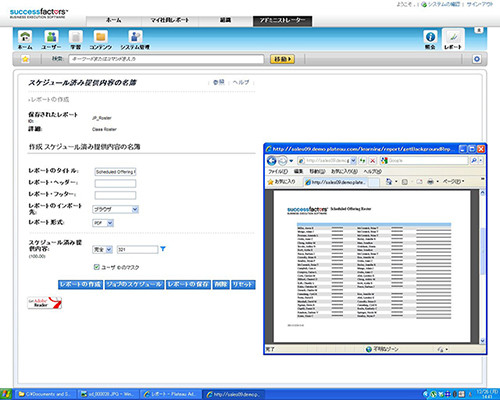
Task: Click the ジョブのスケジュール button
Action: [x=134, y=284]
